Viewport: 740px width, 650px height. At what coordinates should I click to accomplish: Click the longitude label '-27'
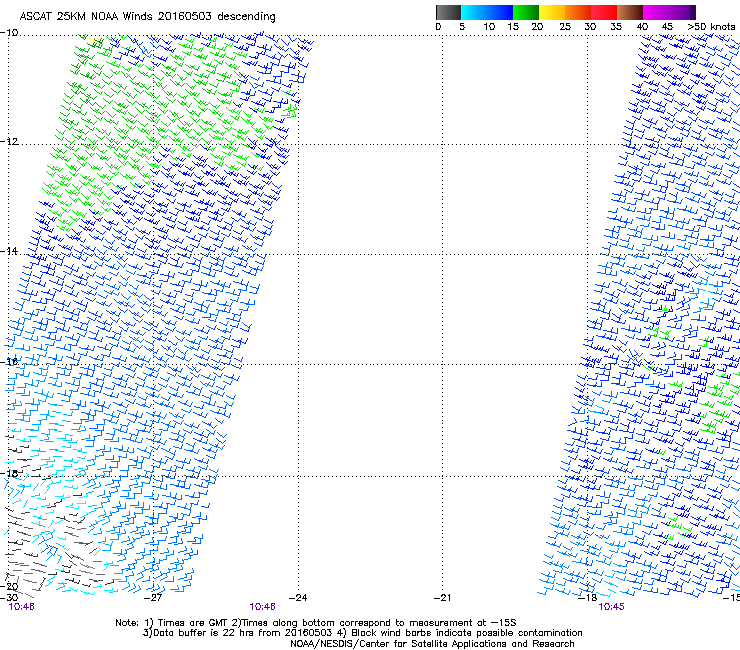pyautogui.click(x=153, y=598)
